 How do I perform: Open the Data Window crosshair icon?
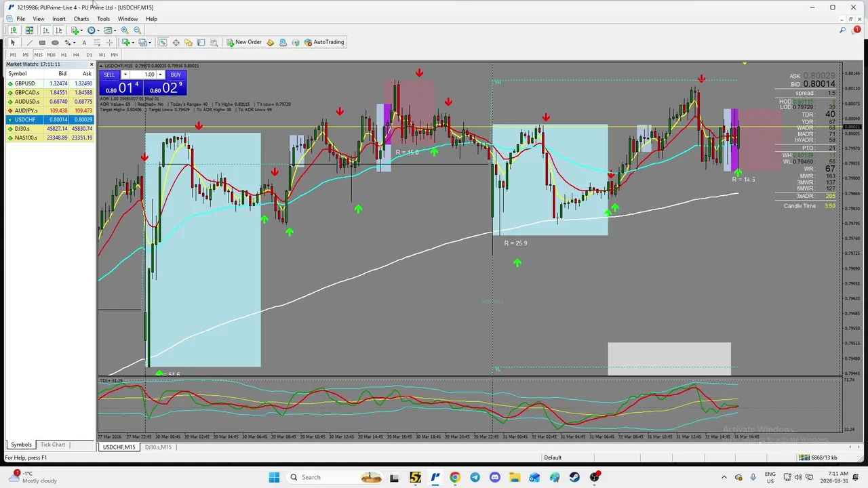pyautogui.click(x=176, y=43)
